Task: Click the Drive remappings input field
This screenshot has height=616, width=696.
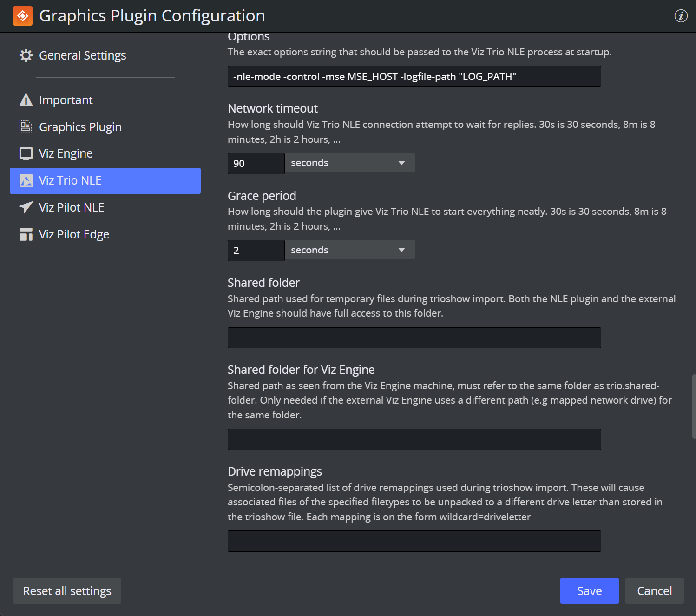Action: point(414,541)
